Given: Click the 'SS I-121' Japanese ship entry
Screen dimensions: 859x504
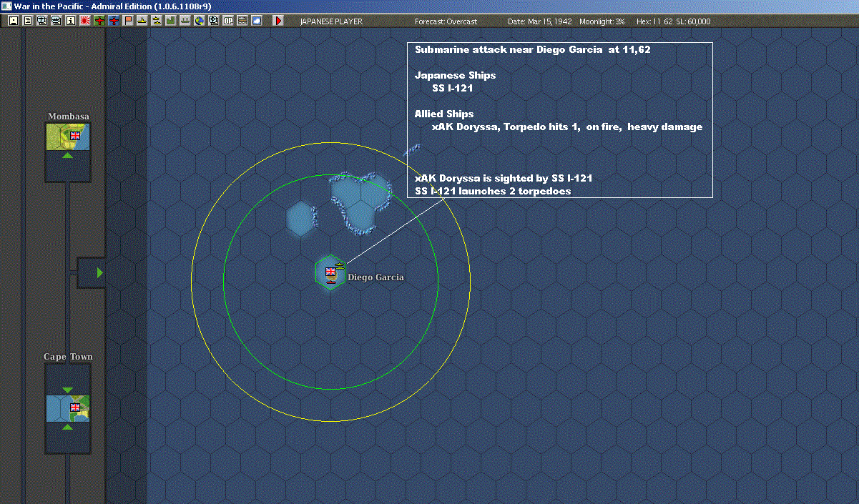Looking at the screenshot, I should tap(453, 89).
